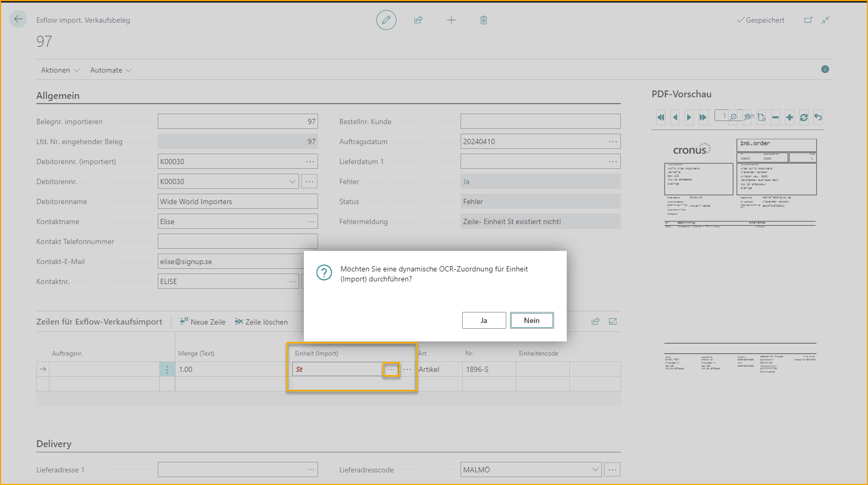Click the Freigeben (share) icon in top toolbar

418,19
